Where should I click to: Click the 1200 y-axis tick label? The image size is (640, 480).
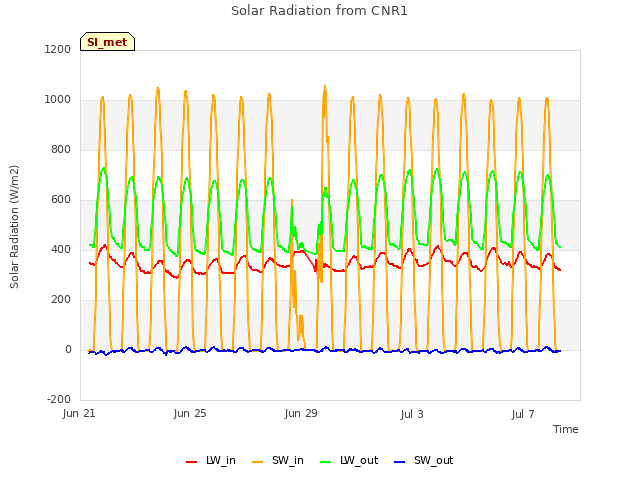(x=58, y=49)
